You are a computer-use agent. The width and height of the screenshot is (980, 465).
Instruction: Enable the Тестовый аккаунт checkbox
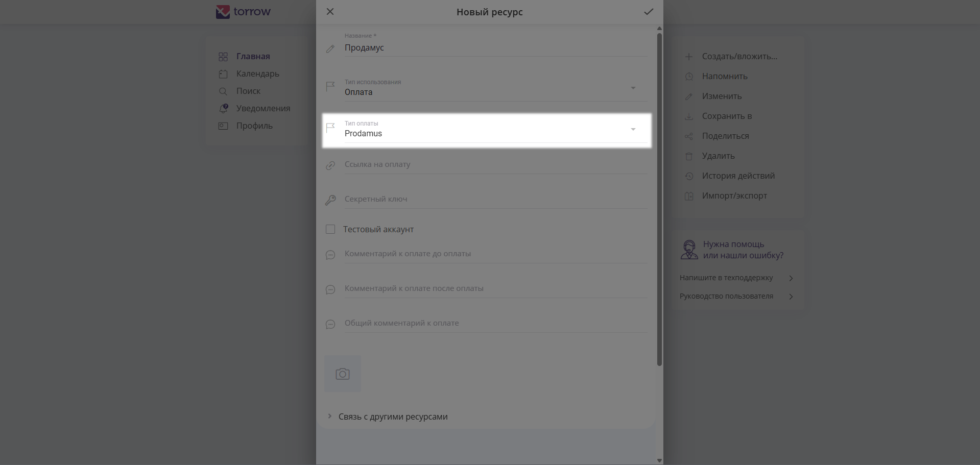tap(330, 229)
